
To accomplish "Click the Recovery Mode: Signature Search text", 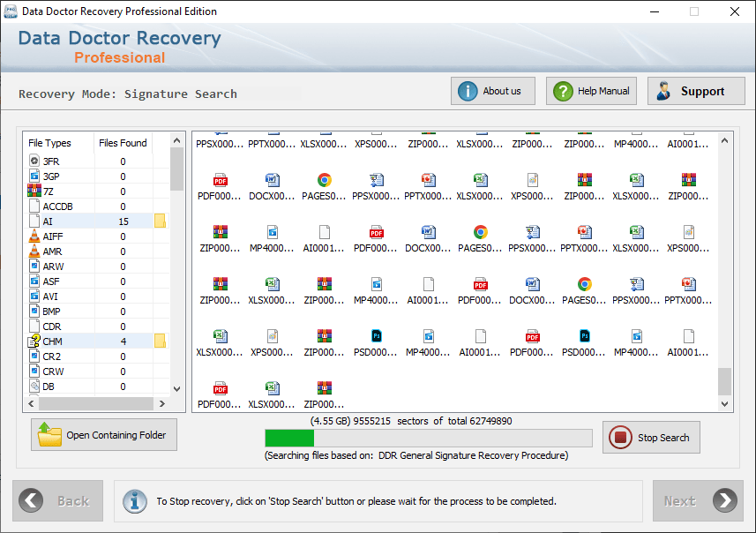I will coord(128,94).
